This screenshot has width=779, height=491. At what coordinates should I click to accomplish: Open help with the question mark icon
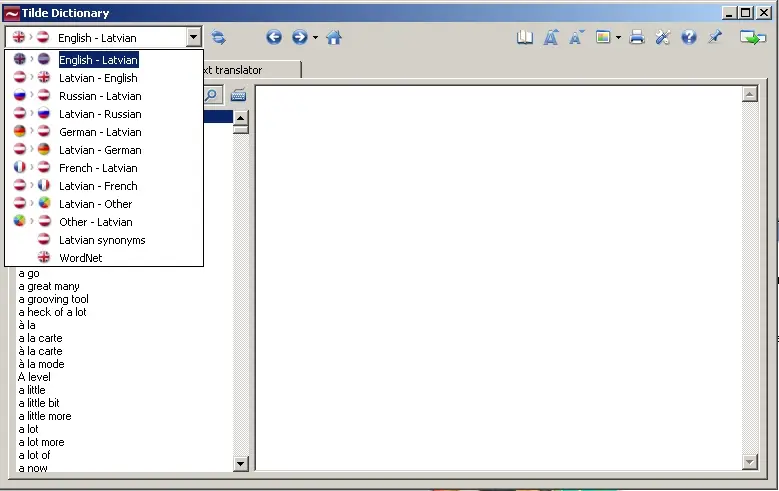click(689, 37)
